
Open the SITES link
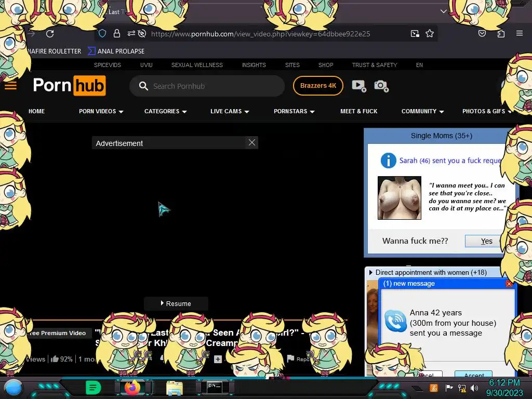coord(292,65)
